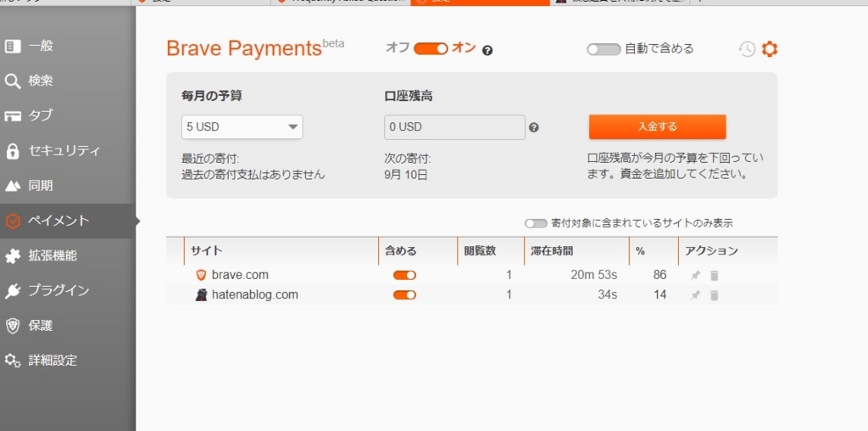Click the 入金する add funds button
Screen dimensions: 868x431
click(x=657, y=127)
